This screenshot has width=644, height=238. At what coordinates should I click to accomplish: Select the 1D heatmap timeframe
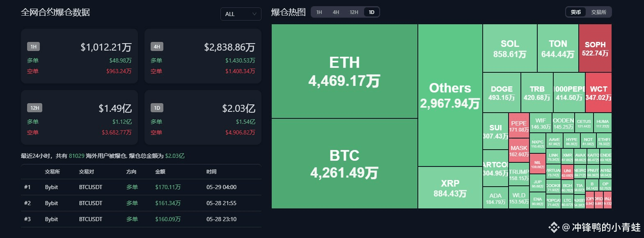[371, 12]
